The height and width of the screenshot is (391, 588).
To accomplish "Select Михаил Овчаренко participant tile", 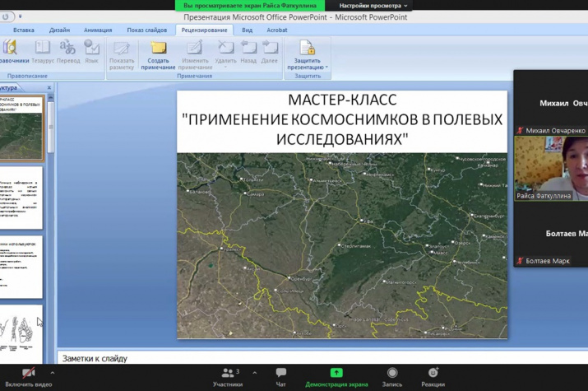I will point(551,103).
